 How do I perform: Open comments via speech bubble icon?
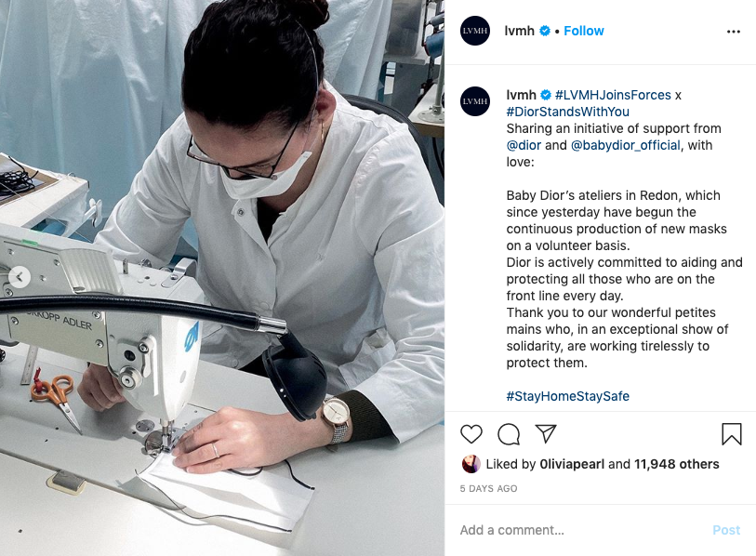point(509,434)
